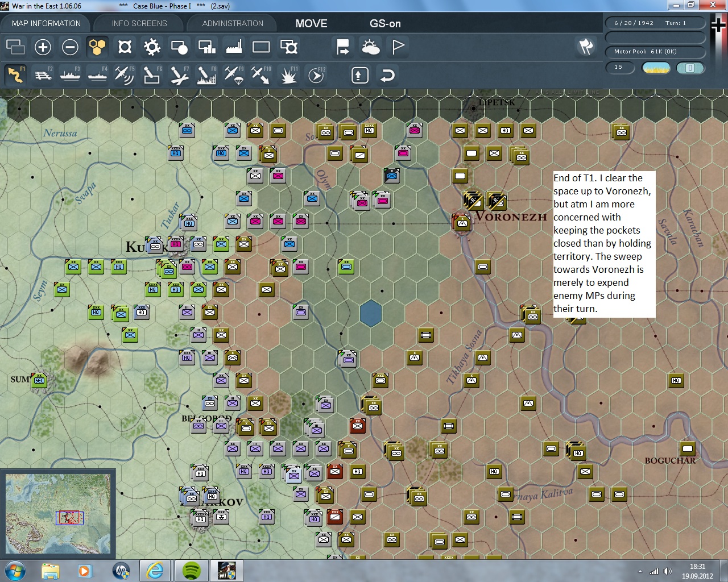Select F9 air transport parachute mode
Image resolution: width=728 pixels, height=582 pixels.
(234, 75)
